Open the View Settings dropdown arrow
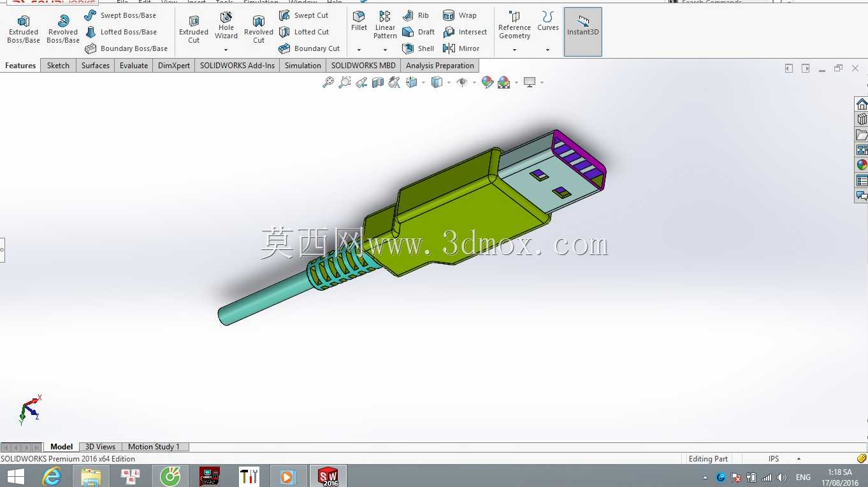Screen dimensions: 868x487 [x=542, y=82]
